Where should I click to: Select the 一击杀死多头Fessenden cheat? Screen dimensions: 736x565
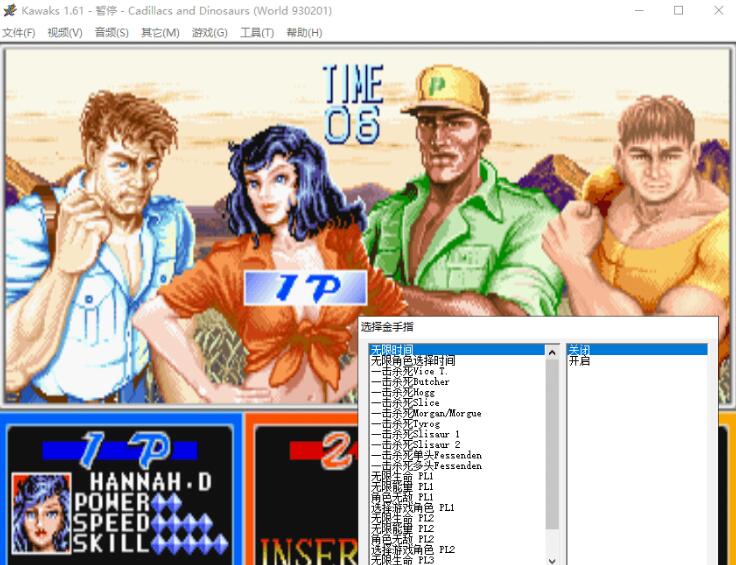(x=457, y=466)
